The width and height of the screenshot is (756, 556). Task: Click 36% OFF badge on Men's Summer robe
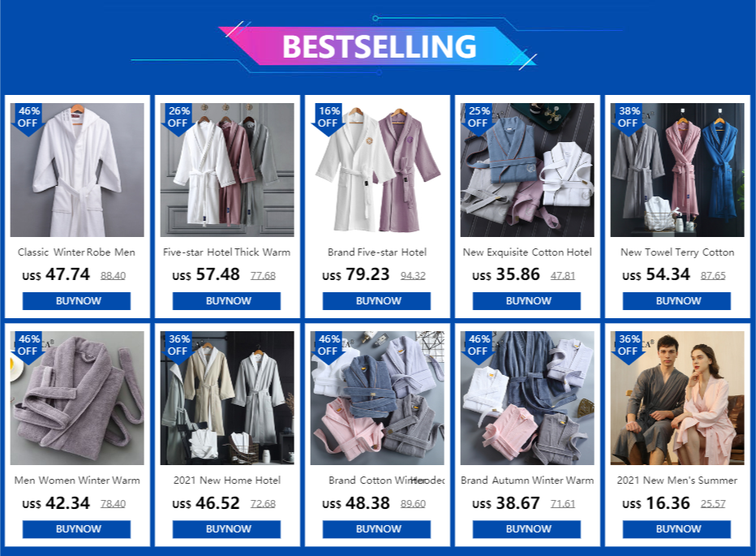(628, 347)
